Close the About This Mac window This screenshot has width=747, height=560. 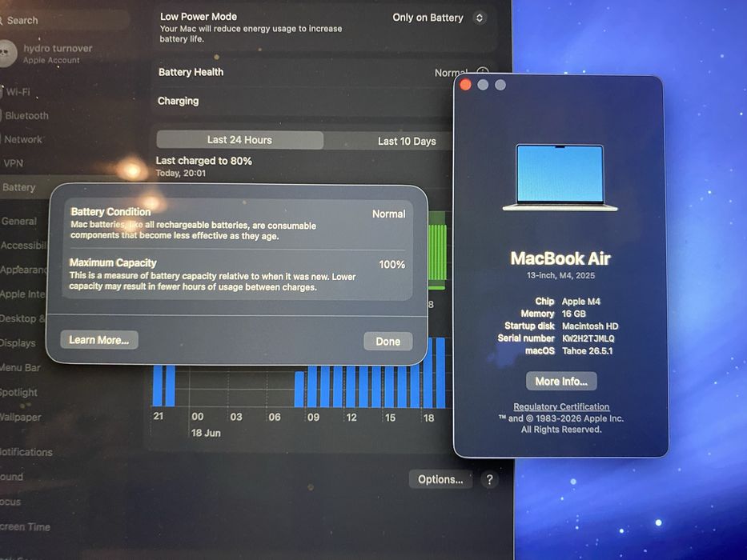466,85
